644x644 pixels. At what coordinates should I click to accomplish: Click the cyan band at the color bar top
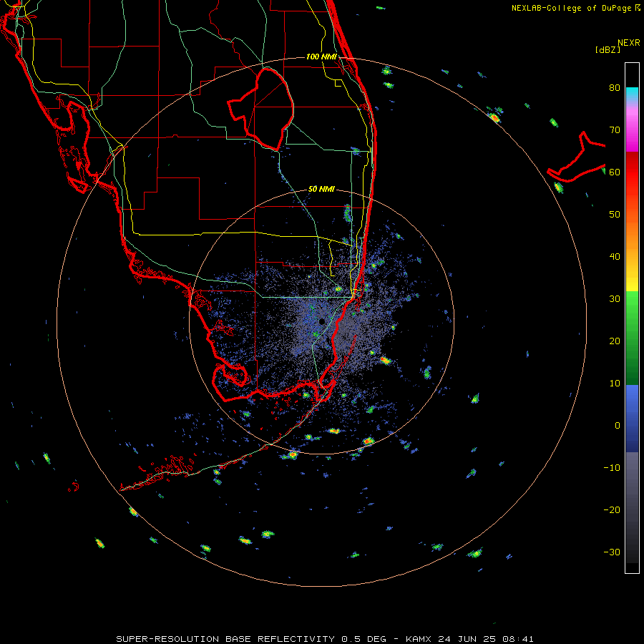(632, 94)
